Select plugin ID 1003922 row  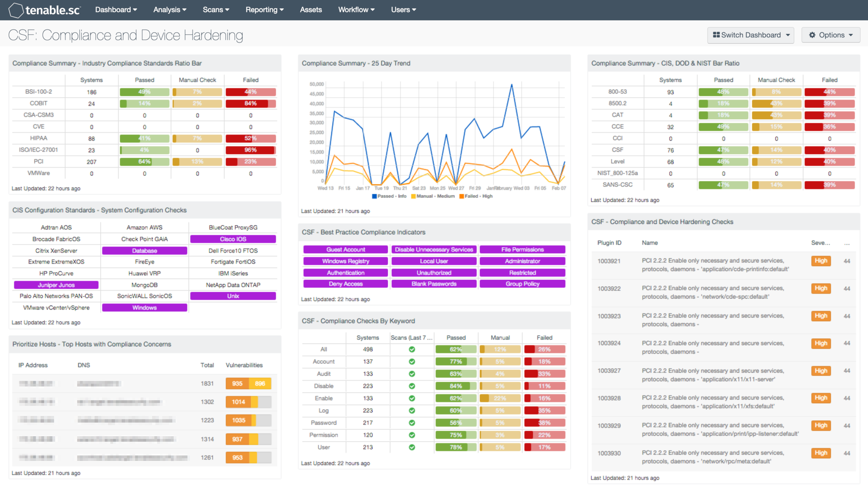pyautogui.click(x=724, y=293)
